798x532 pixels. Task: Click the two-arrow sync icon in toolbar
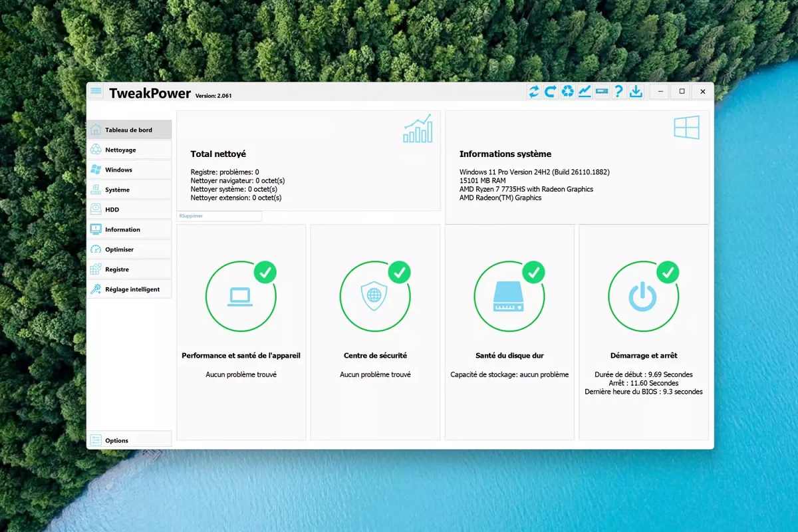click(x=534, y=92)
